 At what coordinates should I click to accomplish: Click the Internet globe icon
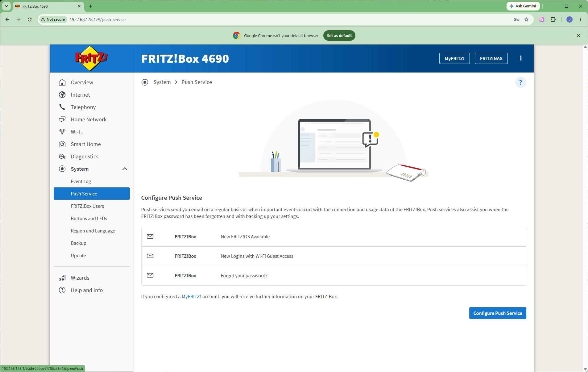tap(62, 95)
